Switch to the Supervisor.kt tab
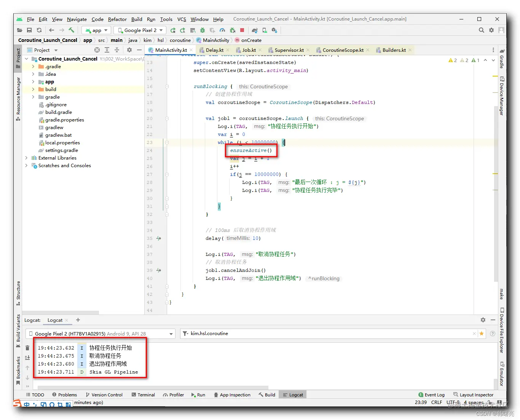This screenshot has height=420, width=520. 289,50
